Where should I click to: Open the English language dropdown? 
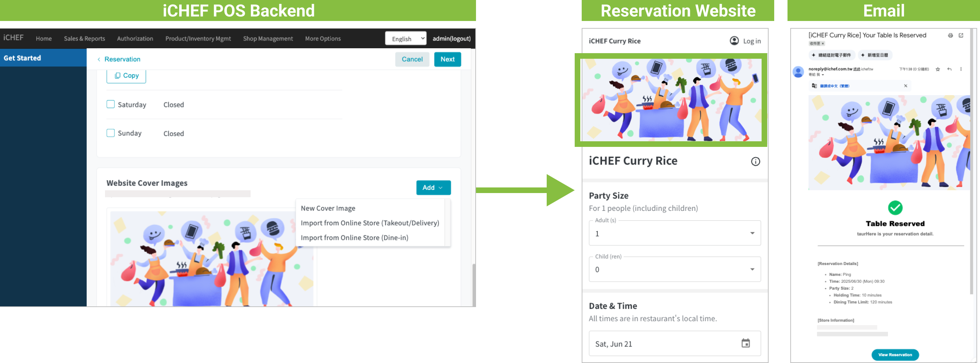(x=405, y=38)
